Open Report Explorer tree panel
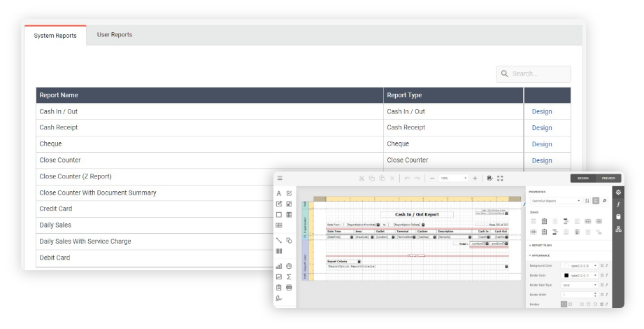The height and width of the screenshot is (329, 644). [618, 229]
